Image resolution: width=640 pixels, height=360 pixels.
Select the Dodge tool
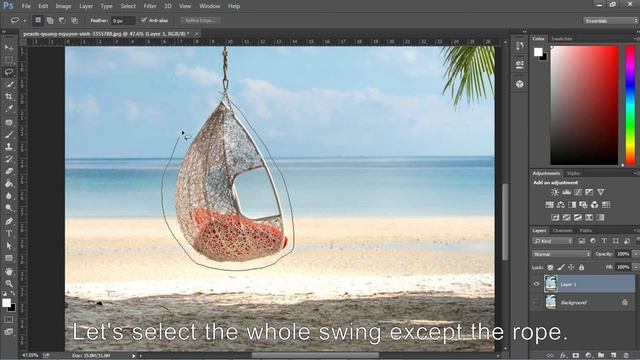point(9,208)
